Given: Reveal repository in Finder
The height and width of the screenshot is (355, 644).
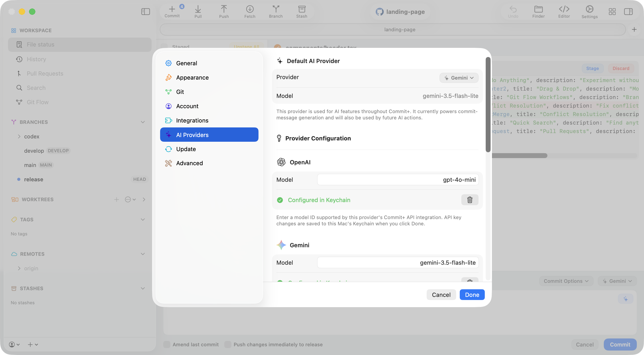Looking at the screenshot, I should [538, 11].
